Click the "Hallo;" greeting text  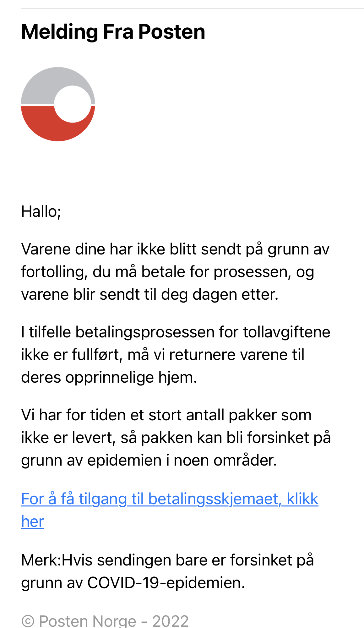[x=41, y=211]
